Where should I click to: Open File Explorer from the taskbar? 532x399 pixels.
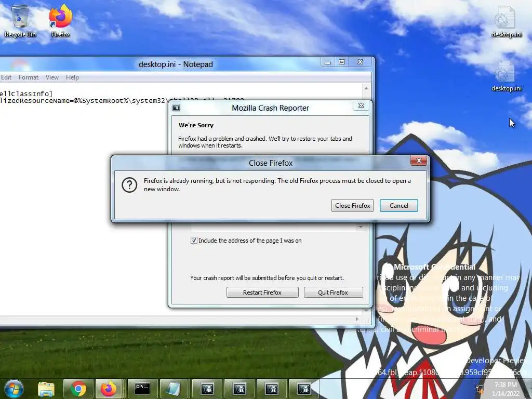click(x=46, y=389)
